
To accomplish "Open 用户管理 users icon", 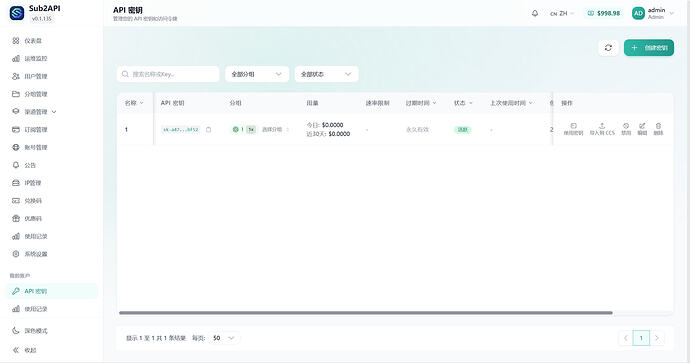I will (x=16, y=76).
